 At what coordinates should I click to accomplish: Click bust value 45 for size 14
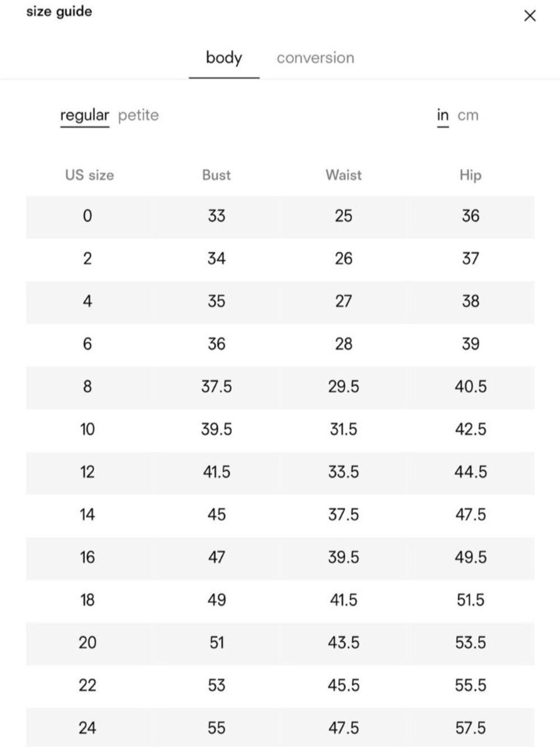tap(217, 514)
